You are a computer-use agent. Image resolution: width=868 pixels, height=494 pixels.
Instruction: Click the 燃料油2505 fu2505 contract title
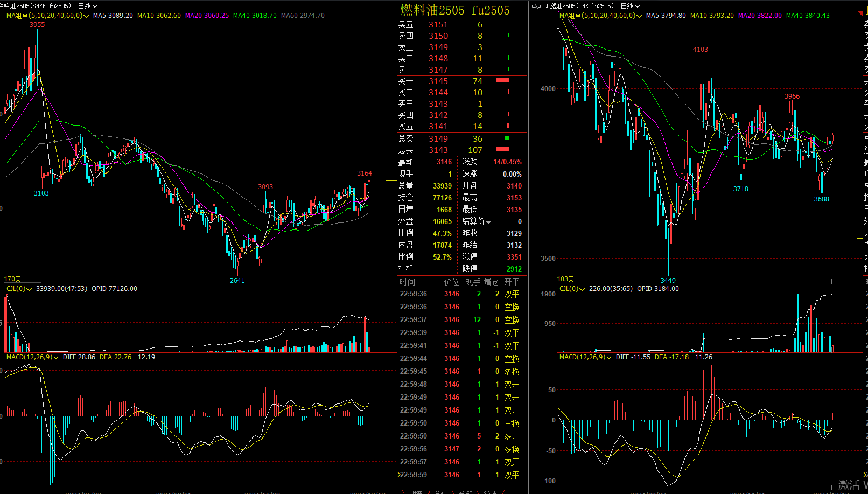point(455,10)
